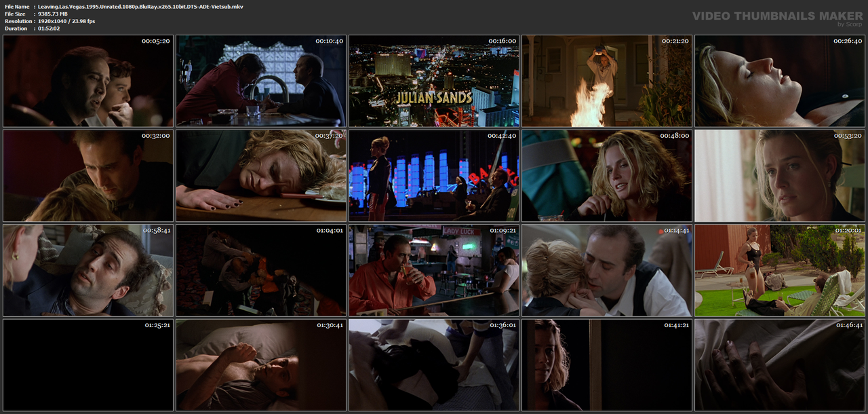Open the thumbnail at 00:48:00
Viewport: 868px width, 414px height.
[x=607, y=176]
